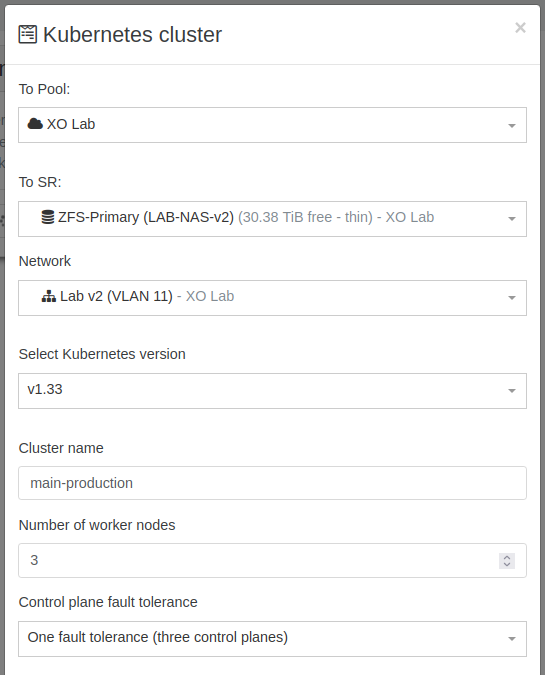
Task: Open the control plane fault tolerance dropdown arrow
Action: pos(511,639)
